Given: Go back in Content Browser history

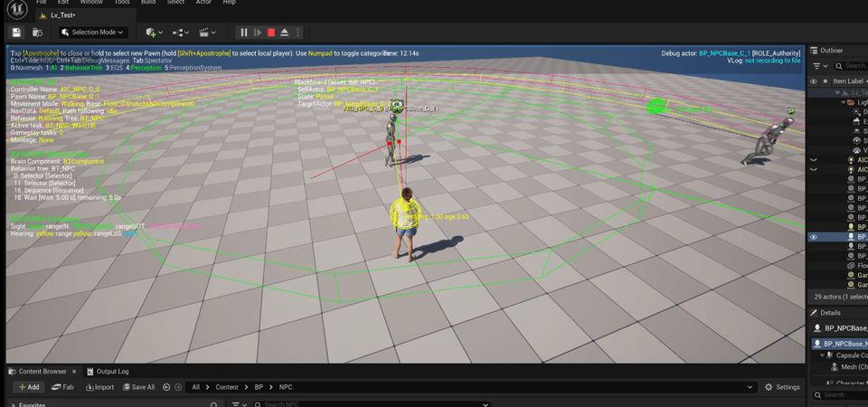Looking at the screenshot, I should tap(166, 387).
